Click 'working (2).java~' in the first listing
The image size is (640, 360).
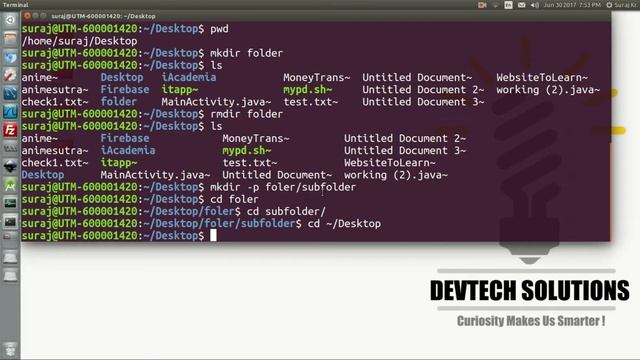(x=548, y=90)
